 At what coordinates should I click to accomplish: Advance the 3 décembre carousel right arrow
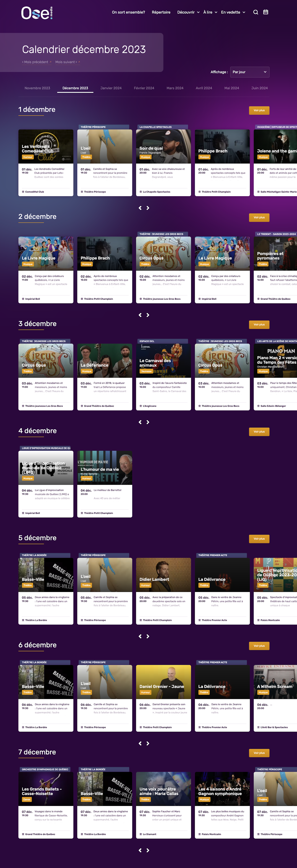(x=148, y=422)
